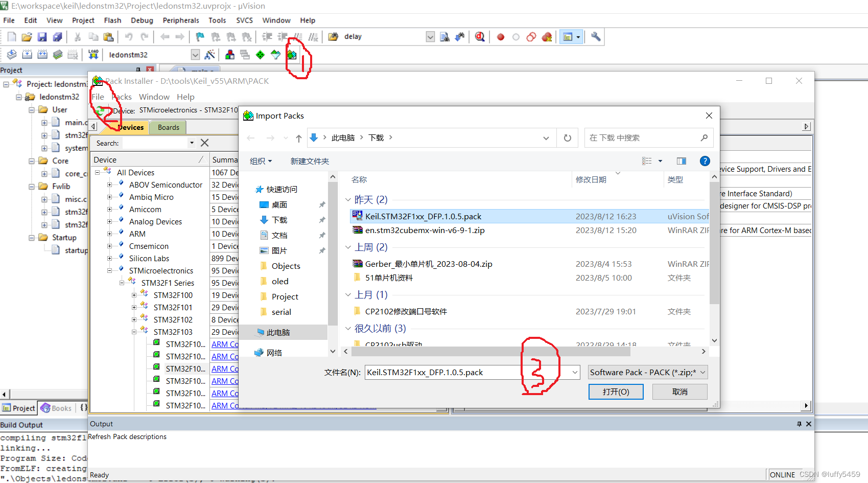868x483 pixels.
Task: Create a new file in uVision toolbar
Action: [x=12, y=37]
